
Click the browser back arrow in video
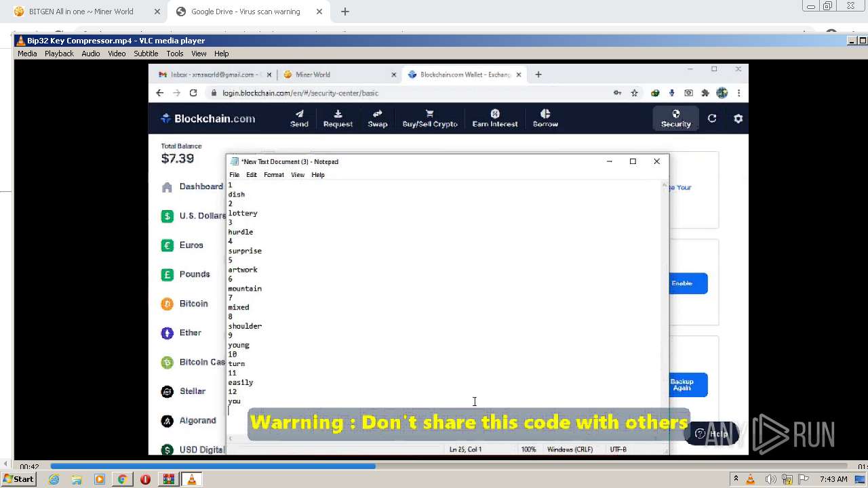(x=159, y=93)
